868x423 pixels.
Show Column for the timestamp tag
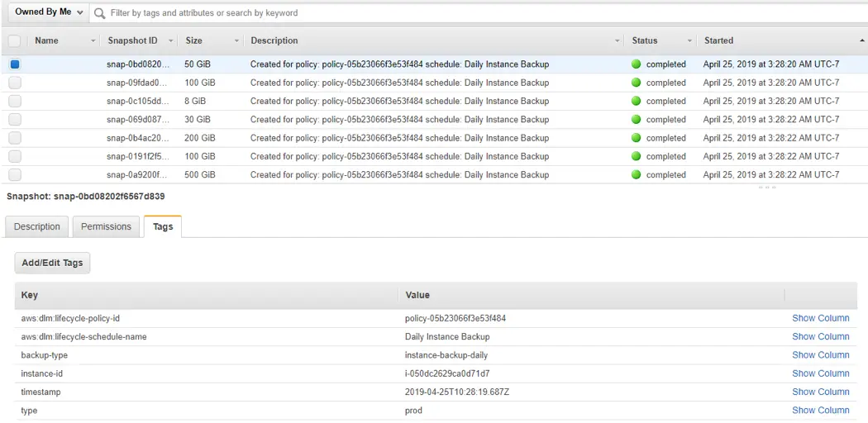[820, 392]
